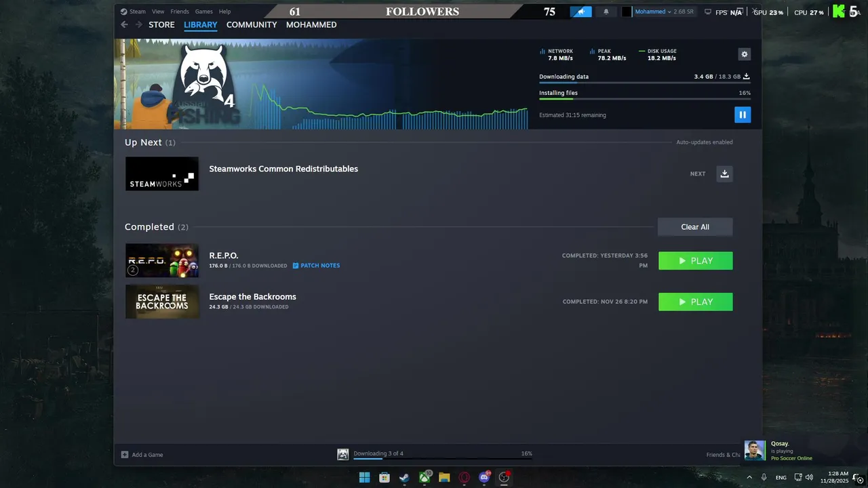Click the Estimated 31:15 remaining text
The height and width of the screenshot is (488, 868).
tap(572, 115)
